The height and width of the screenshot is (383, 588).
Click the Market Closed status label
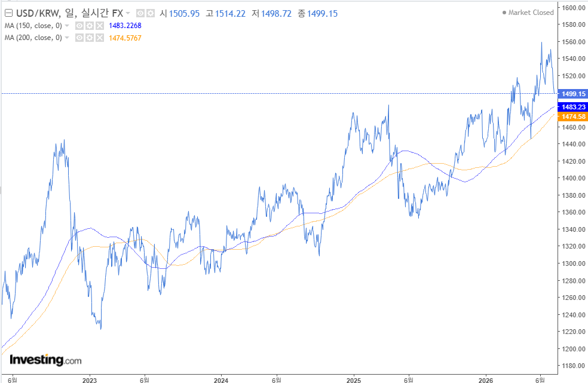click(531, 13)
